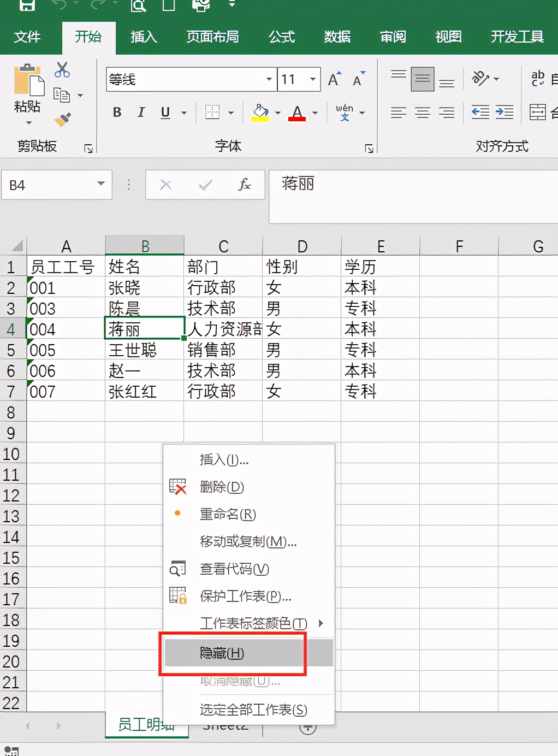Toggle Bold formatting
This screenshot has width=558, height=756.
(117, 113)
